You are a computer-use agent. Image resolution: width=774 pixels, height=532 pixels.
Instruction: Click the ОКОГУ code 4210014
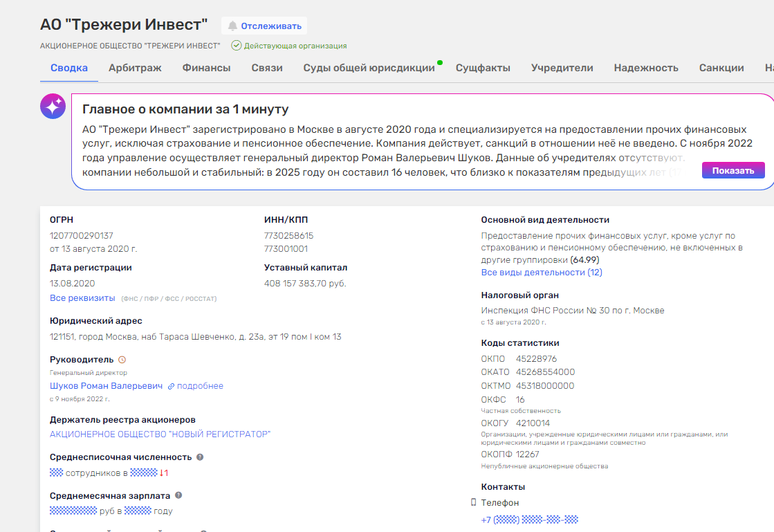(x=533, y=423)
